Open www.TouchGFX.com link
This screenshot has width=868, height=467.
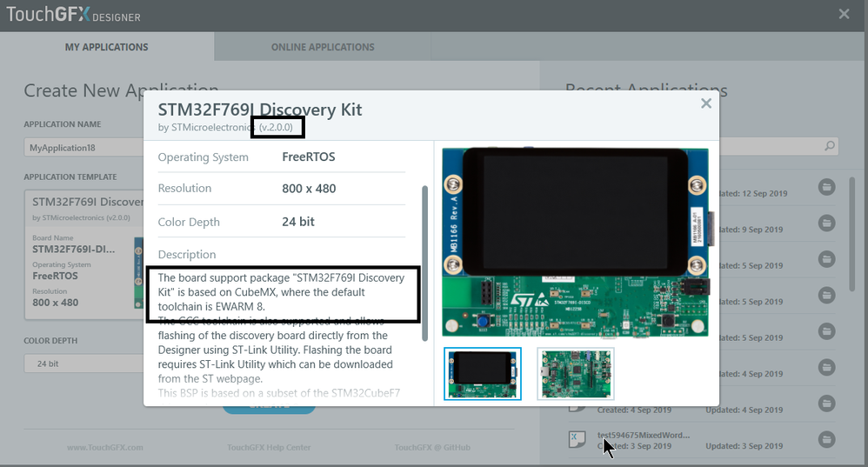click(105, 447)
